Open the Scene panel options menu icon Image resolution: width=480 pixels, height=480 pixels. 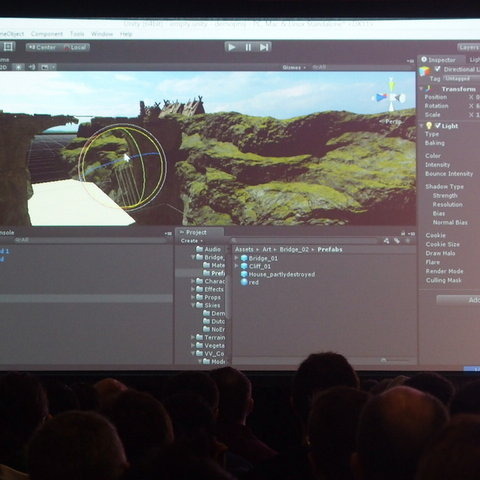[x=410, y=61]
